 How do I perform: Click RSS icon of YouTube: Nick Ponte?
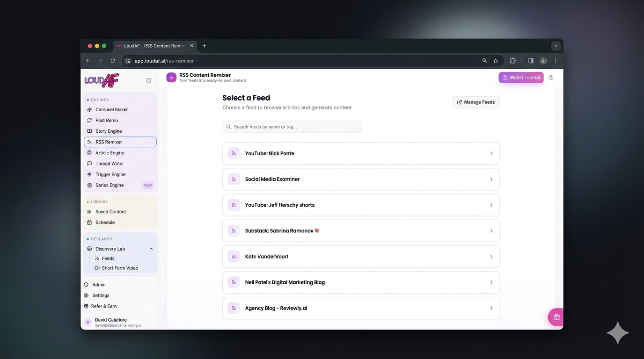[234, 153]
